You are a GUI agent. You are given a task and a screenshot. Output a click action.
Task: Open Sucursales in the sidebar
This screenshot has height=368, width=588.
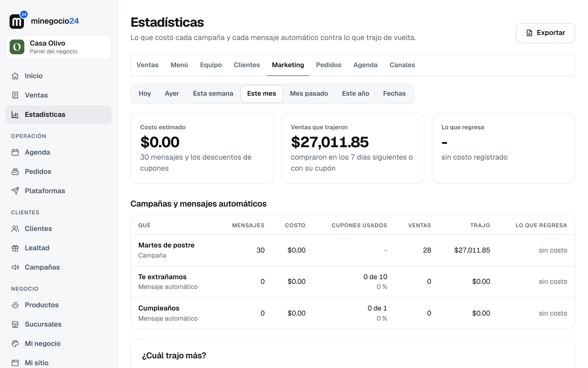point(59,325)
